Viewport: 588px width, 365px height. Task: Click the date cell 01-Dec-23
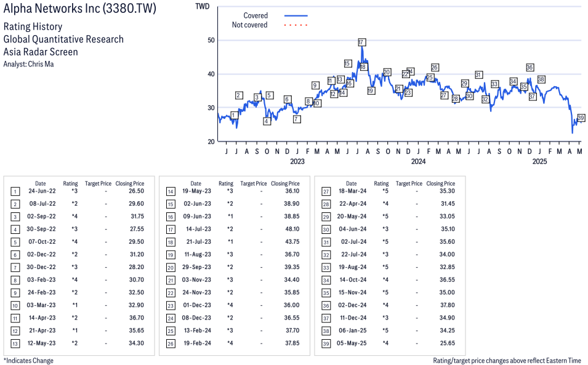click(197, 305)
